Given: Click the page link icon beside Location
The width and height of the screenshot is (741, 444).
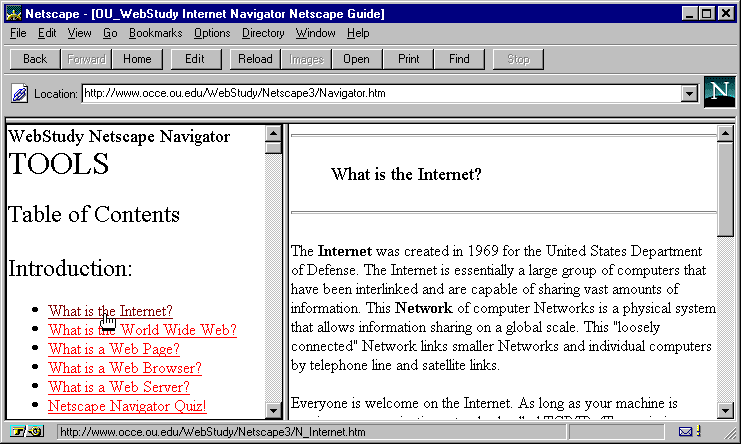Looking at the screenshot, I should tap(19, 94).
